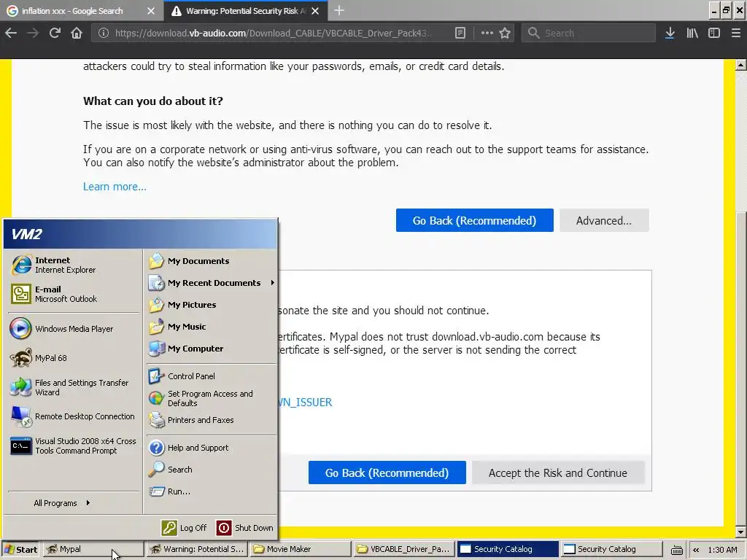The image size is (747, 560).
Task: Switch to Movie Maker taskbar item
Action: (301, 549)
